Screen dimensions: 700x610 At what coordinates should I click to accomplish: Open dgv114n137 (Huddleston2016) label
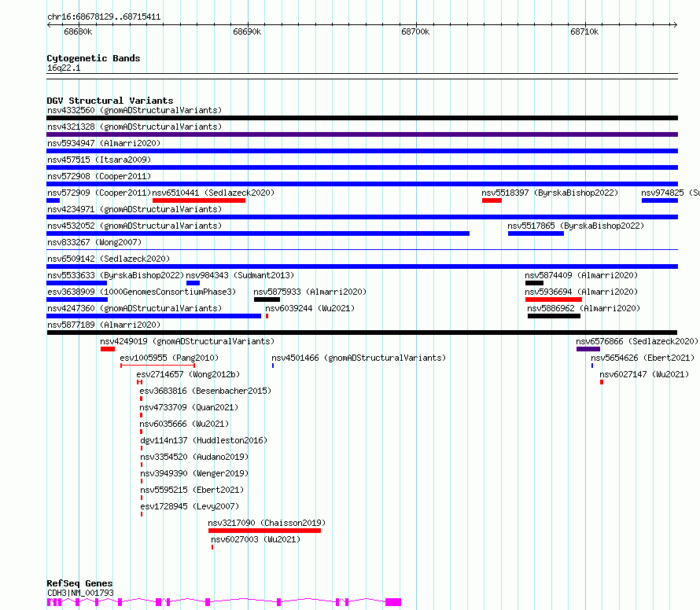click(204, 440)
